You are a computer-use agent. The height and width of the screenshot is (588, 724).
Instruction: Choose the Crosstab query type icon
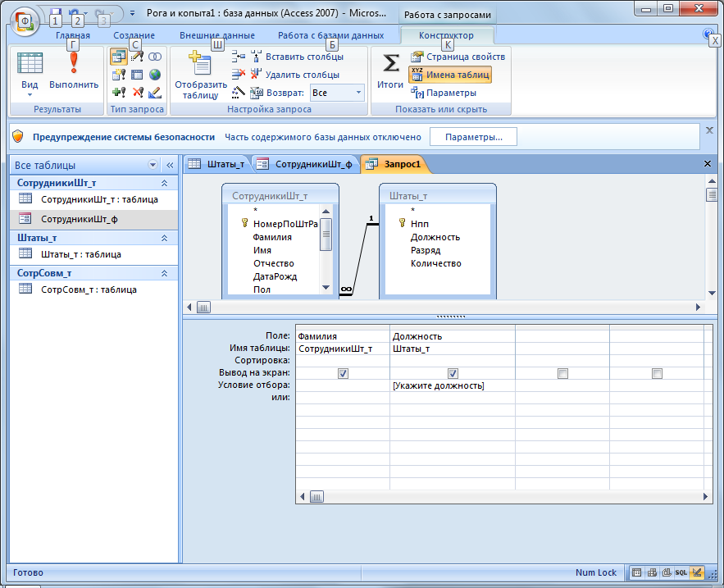(137, 75)
